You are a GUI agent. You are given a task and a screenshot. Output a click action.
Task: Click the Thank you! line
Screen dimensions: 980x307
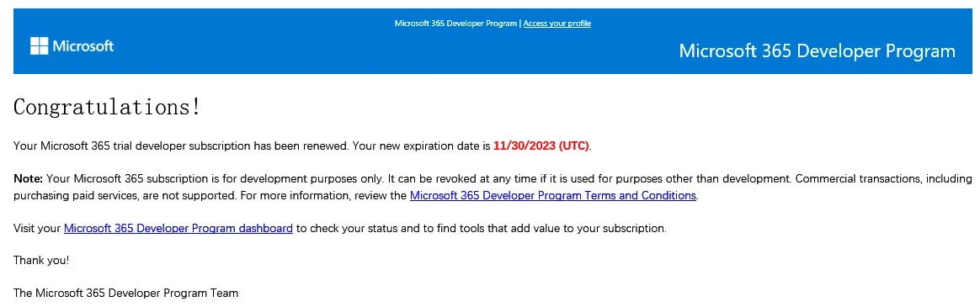point(41,260)
